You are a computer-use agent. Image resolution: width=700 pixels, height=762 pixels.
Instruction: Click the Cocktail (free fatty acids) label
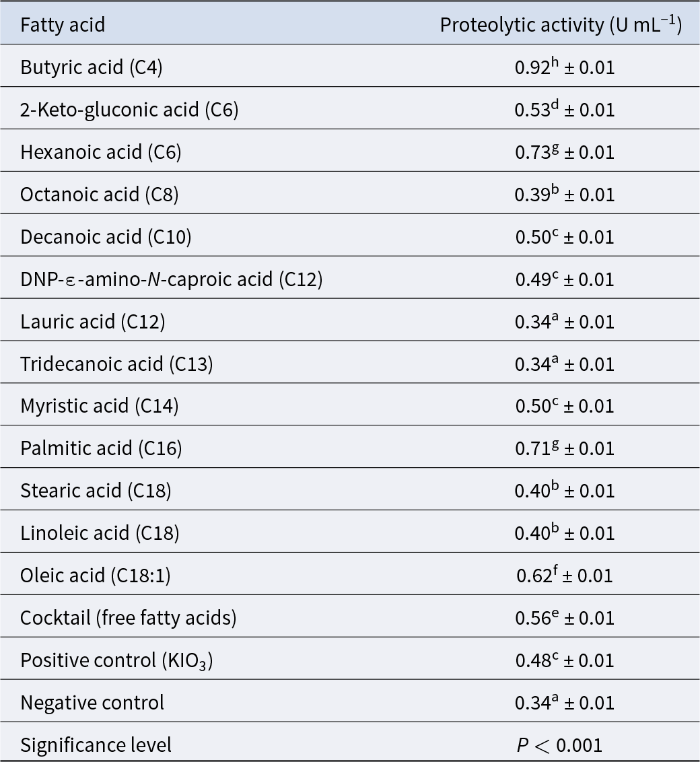click(x=129, y=618)
